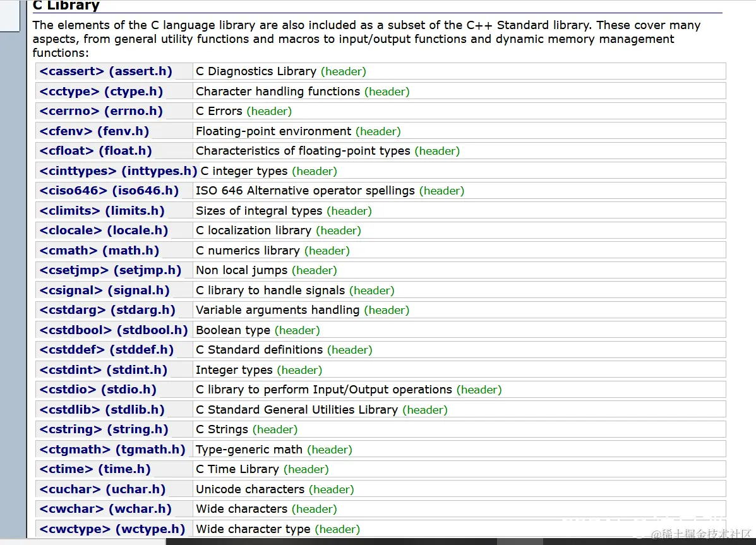
Task: Click the 'Floating-point environment' description
Action: pos(273,131)
